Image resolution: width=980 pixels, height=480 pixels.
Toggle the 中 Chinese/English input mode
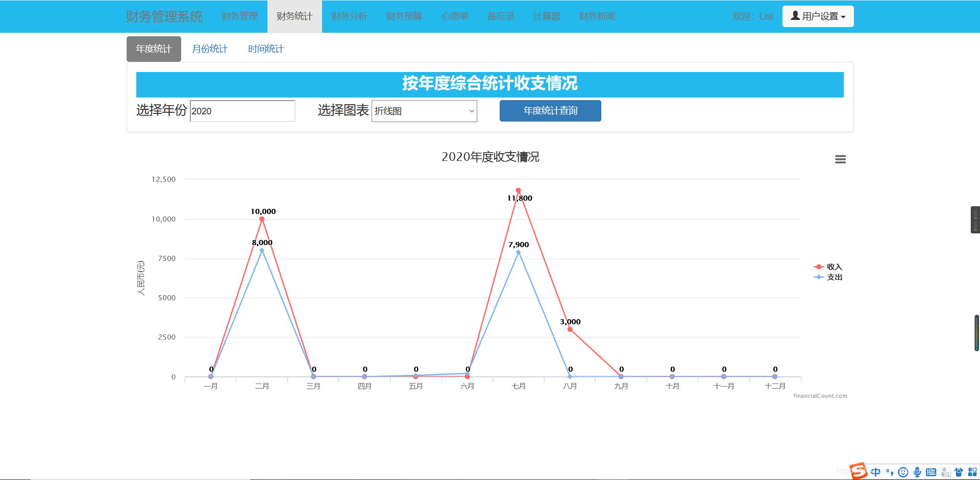[876, 472]
